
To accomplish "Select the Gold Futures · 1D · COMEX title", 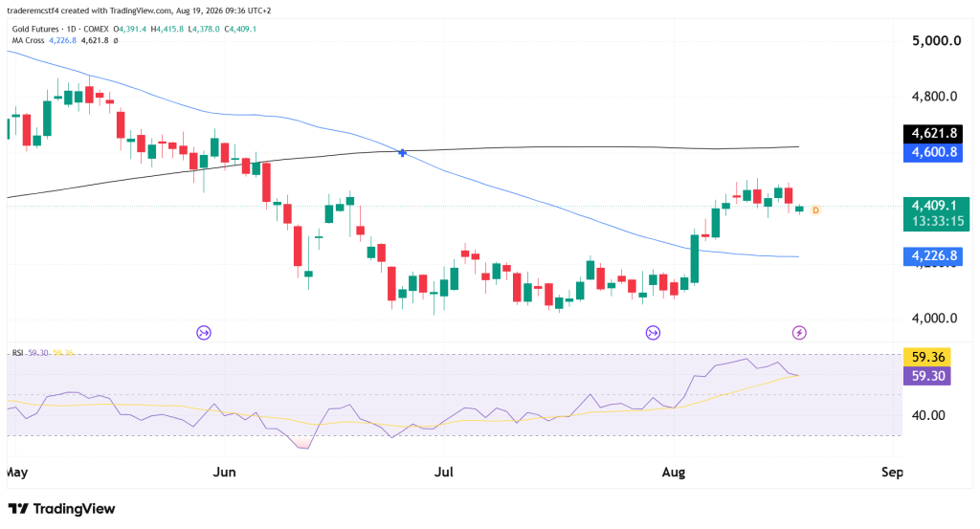I will coord(60,29).
